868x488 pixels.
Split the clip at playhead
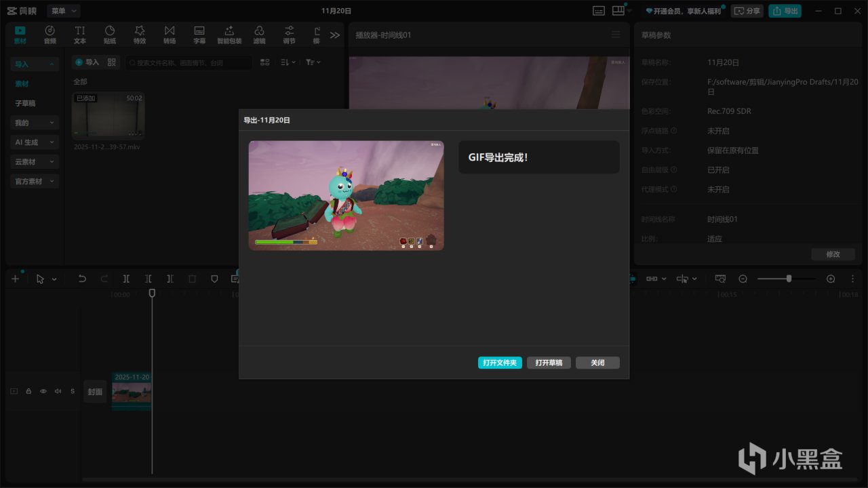tap(126, 279)
